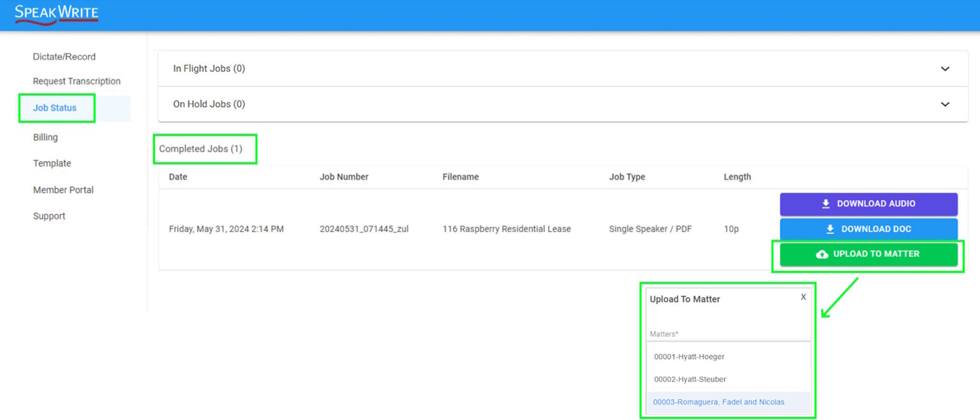The height and width of the screenshot is (420, 980).
Task: Click the SpeakWrite logo in the header
Action: click(x=56, y=13)
